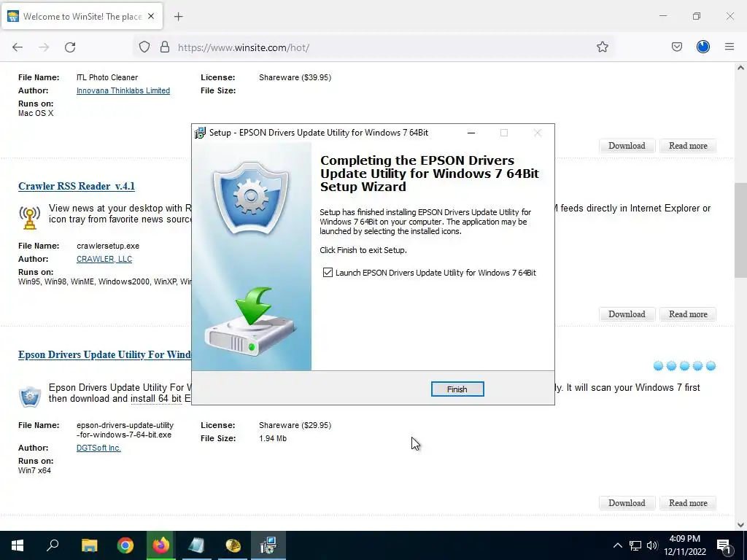
Task: Open Google Chrome from taskbar
Action: [125, 545]
